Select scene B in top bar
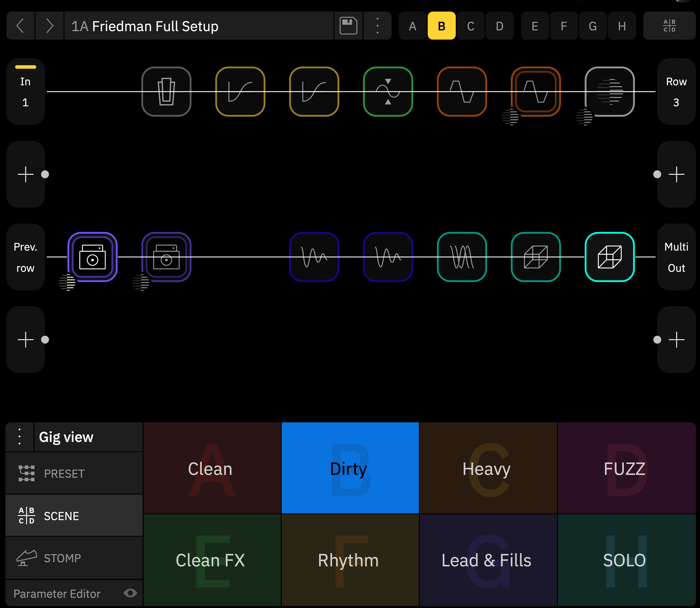The image size is (700, 608). (x=441, y=26)
